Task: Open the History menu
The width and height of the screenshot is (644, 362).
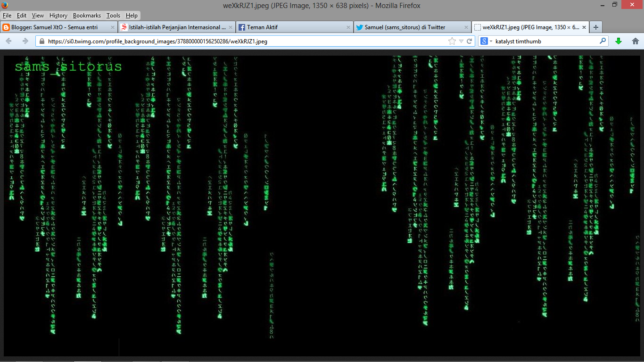Action: click(x=58, y=16)
